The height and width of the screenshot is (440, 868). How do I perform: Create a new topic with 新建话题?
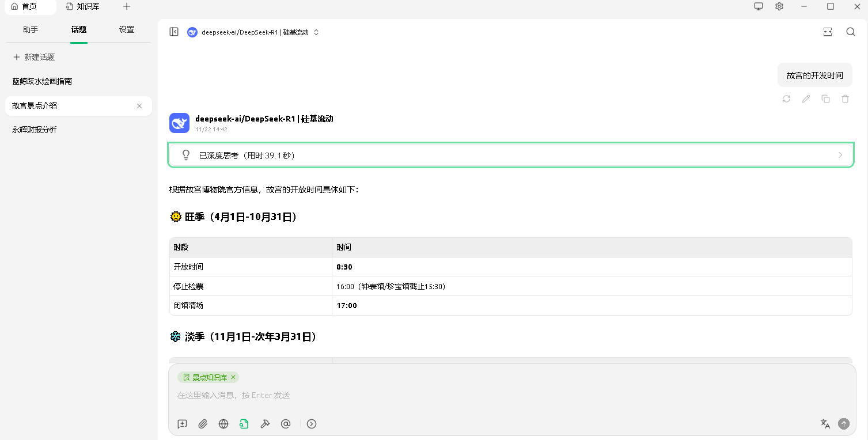pos(34,57)
